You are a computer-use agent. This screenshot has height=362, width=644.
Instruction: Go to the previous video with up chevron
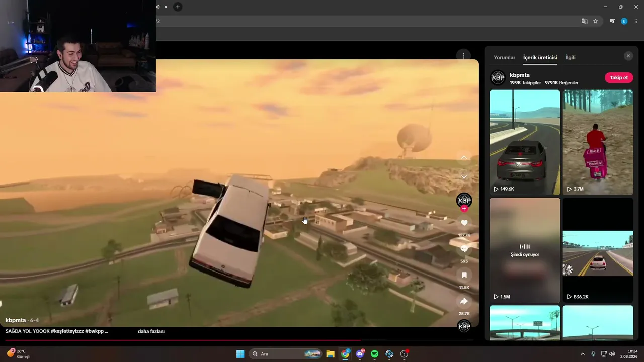click(464, 158)
